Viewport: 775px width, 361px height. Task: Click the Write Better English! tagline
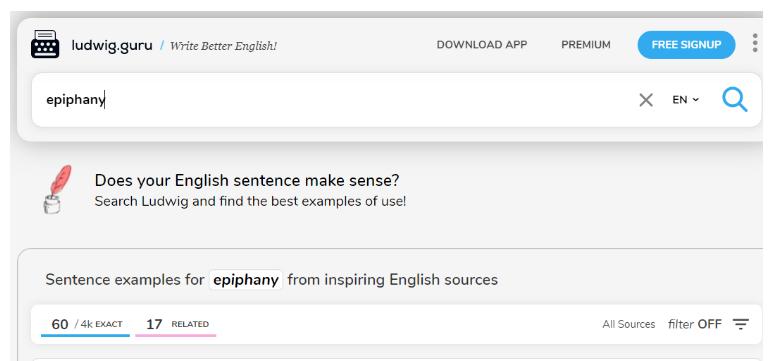223,46
